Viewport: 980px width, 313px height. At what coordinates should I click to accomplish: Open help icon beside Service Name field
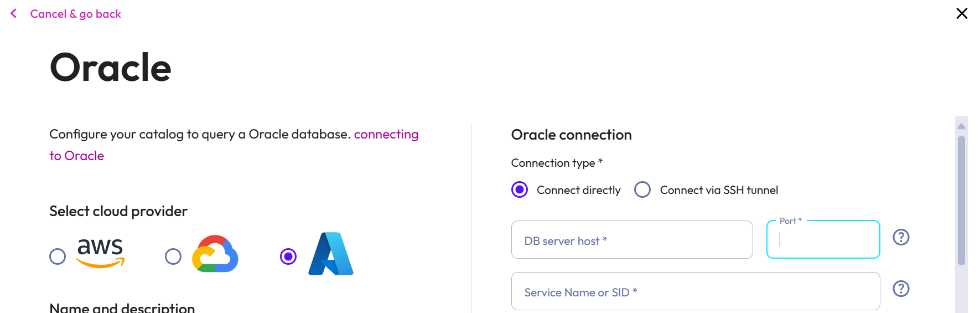901,289
